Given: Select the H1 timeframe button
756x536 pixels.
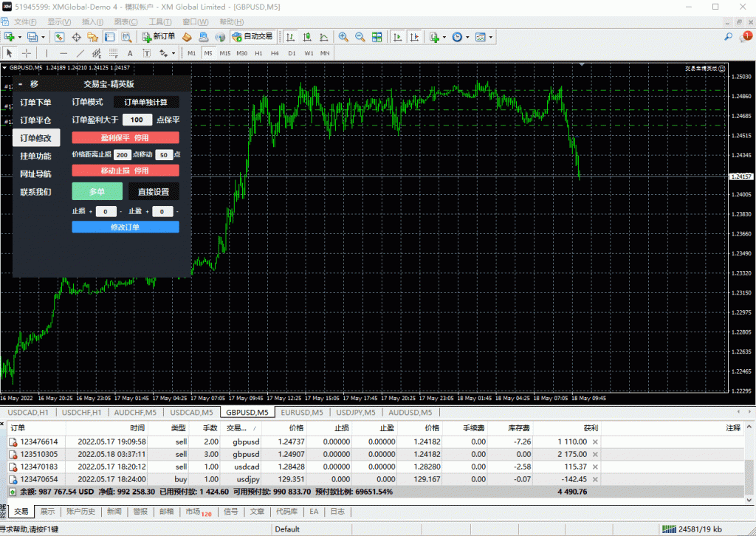Looking at the screenshot, I should [x=258, y=53].
